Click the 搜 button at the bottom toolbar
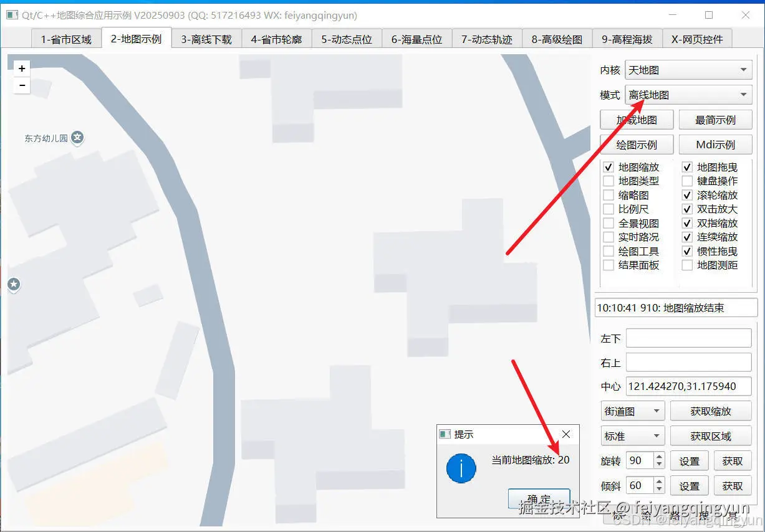Viewport: 765px width, 532px height. [704, 515]
